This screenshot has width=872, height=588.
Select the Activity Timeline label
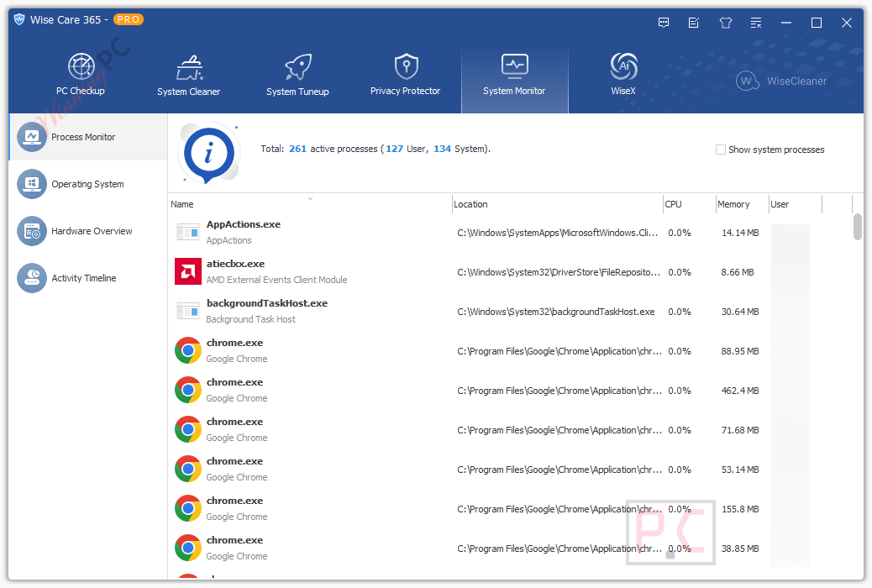point(84,278)
